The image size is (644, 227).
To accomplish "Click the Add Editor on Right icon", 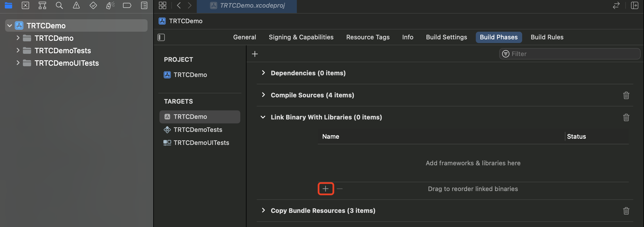I will click(635, 5).
